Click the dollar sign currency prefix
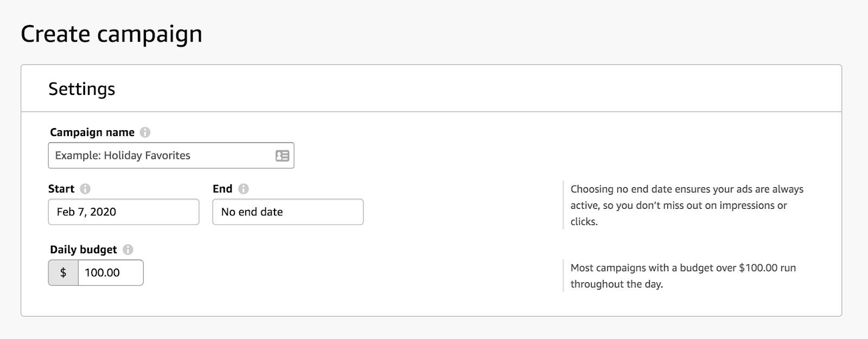Image resolution: width=868 pixels, height=339 pixels. pos(63,273)
